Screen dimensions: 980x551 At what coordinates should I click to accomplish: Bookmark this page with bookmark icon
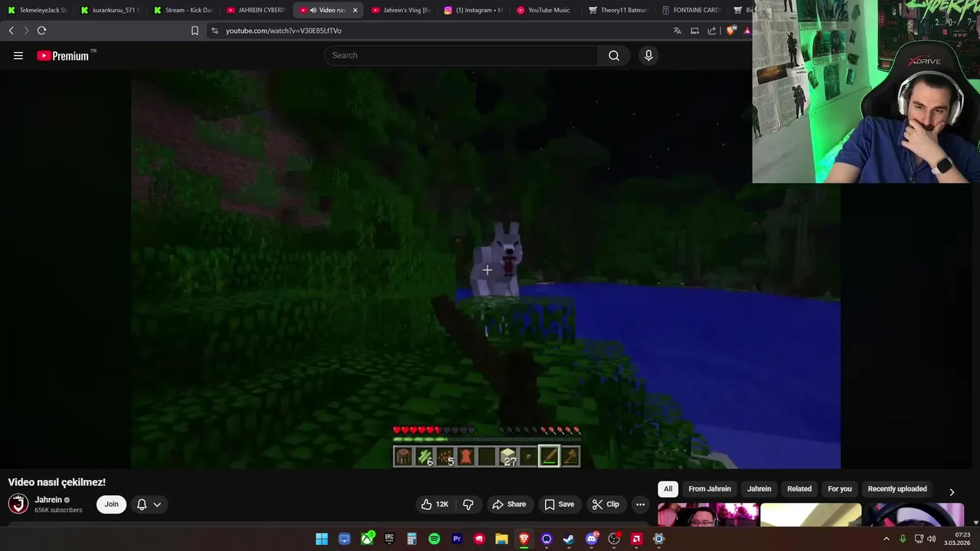pos(194,31)
